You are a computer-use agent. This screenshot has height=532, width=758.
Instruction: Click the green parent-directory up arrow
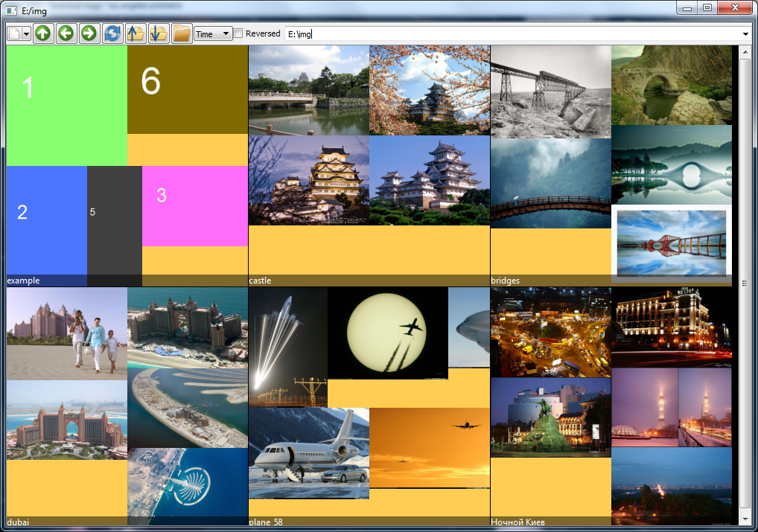43,33
